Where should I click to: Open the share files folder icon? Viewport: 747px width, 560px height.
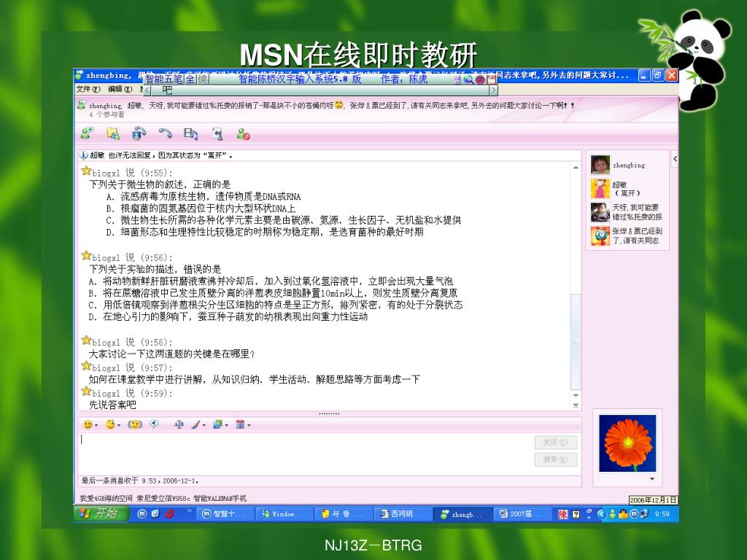pyautogui.click(x=113, y=134)
